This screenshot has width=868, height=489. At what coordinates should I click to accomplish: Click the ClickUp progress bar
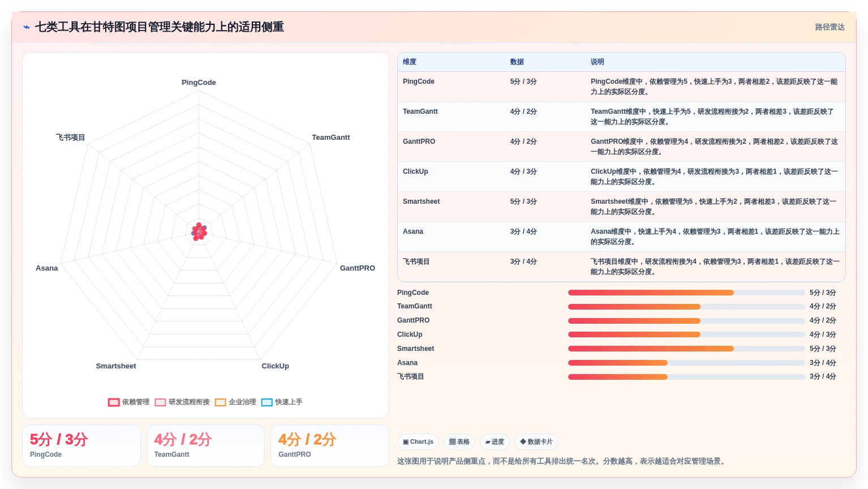tap(686, 334)
